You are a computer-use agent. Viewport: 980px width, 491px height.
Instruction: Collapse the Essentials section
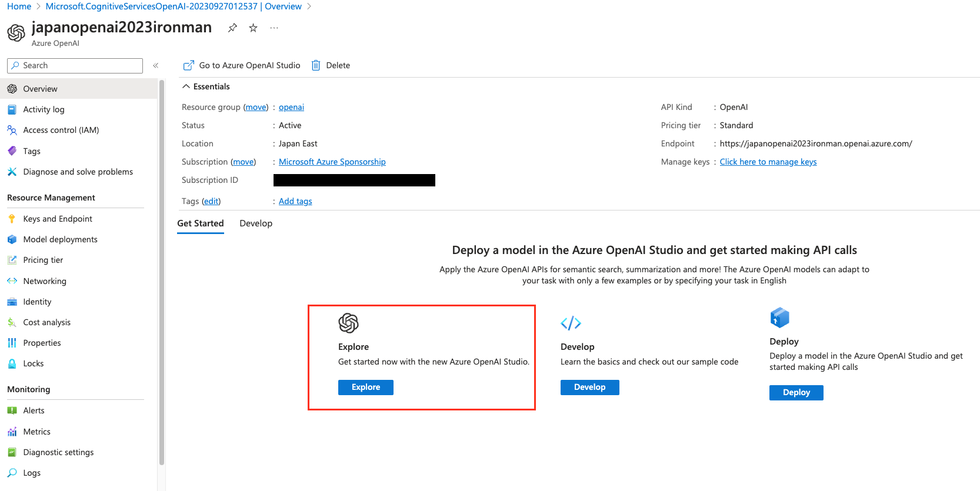(x=186, y=86)
